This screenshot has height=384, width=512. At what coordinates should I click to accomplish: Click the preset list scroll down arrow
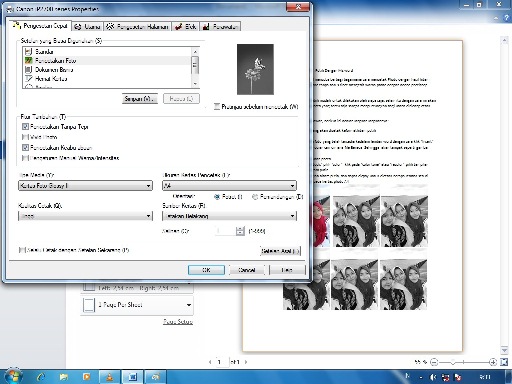click(195, 83)
